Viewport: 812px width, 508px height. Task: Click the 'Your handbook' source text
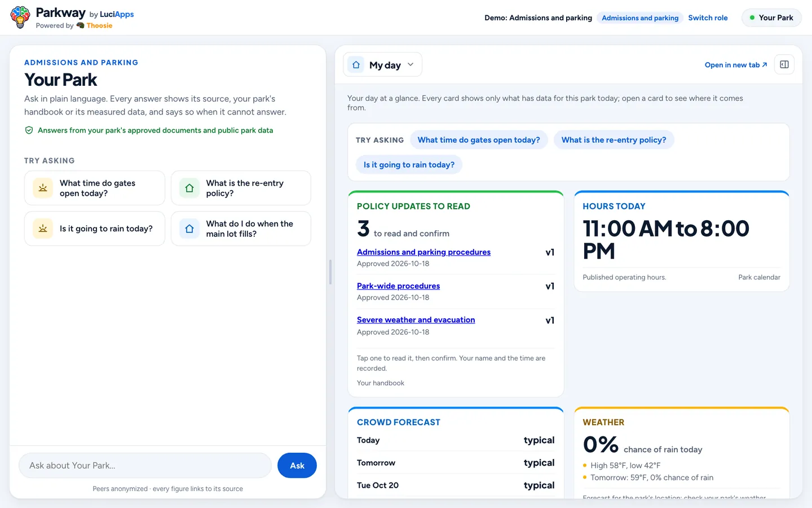pos(381,383)
